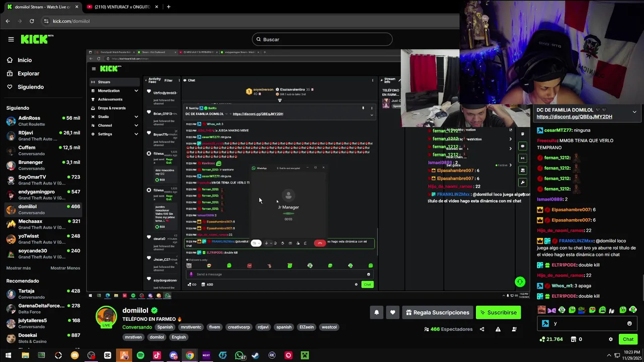The image size is (644, 362).
Task: Click the fivem tag
Action: coord(214,327)
